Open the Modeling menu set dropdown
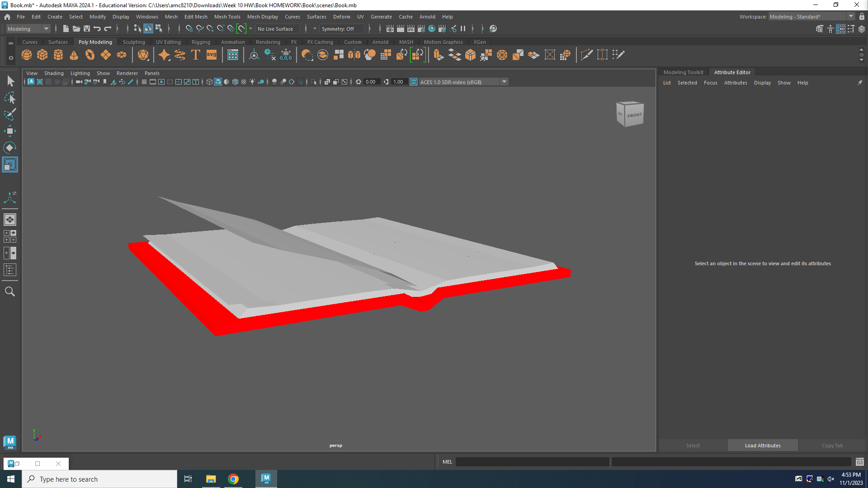Screen dimensions: 868x488 point(28,29)
